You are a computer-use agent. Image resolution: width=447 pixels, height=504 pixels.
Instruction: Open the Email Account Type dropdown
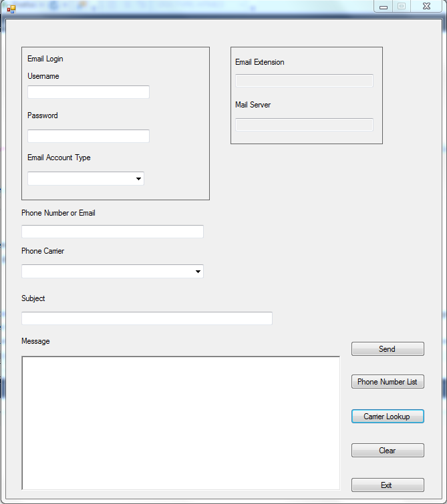pyautogui.click(x=86, y=178)
